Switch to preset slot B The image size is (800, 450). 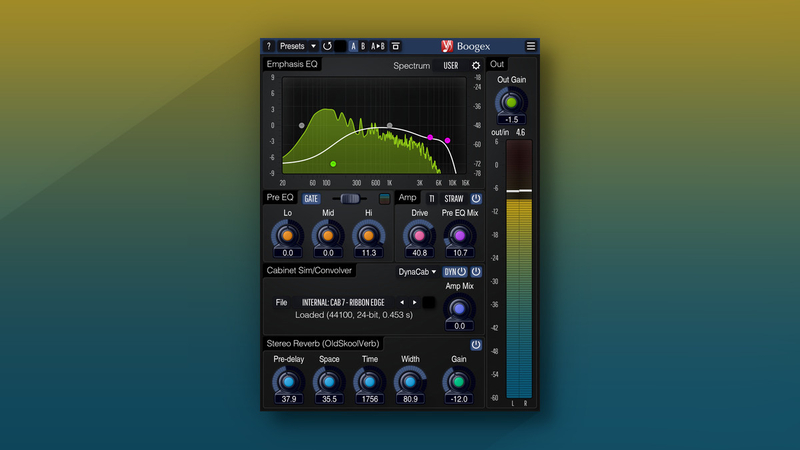(x=363, y=46)
